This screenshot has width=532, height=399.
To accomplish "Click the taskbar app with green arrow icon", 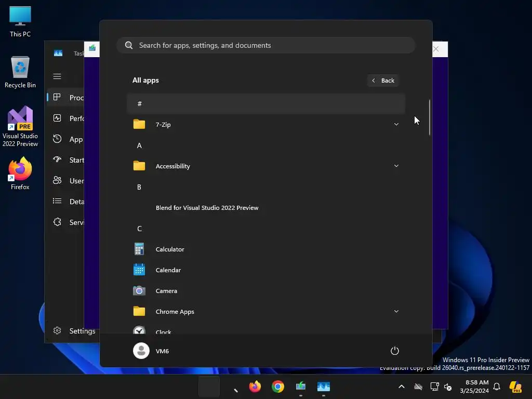I will [301, 387].
